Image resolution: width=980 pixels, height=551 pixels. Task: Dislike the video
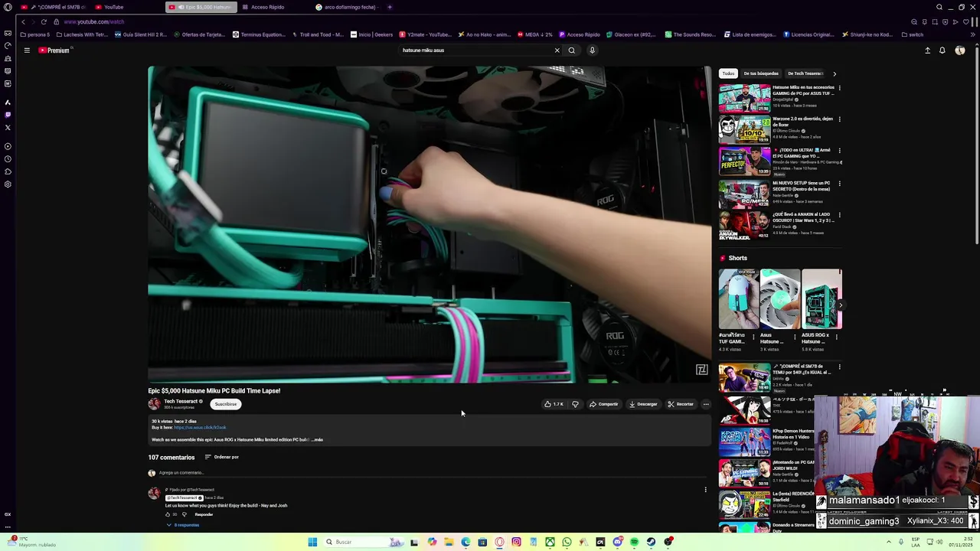click(x=575, y=404)
